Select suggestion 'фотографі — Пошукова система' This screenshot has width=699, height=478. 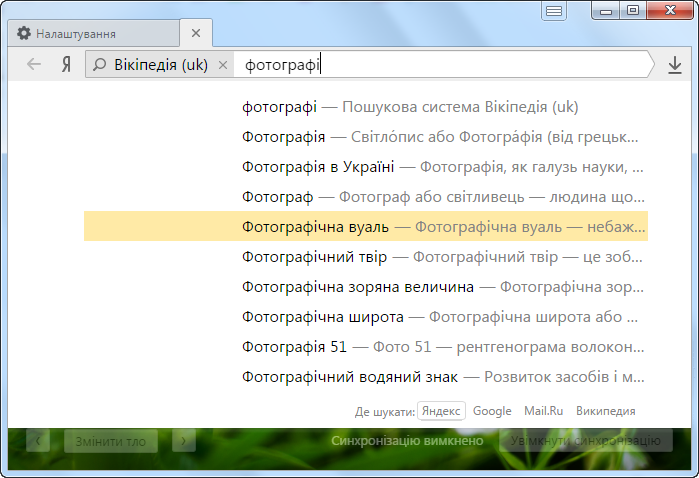[366, 107]
